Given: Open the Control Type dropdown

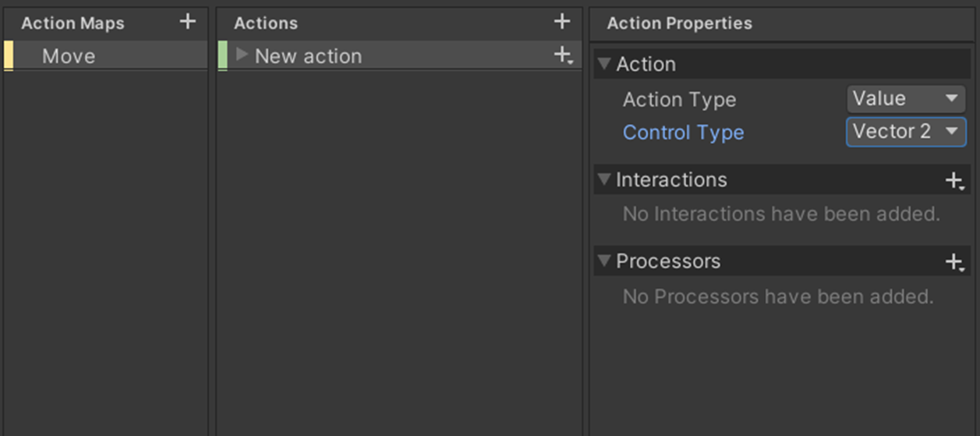Looking at the screenshot, I should 906,132.
